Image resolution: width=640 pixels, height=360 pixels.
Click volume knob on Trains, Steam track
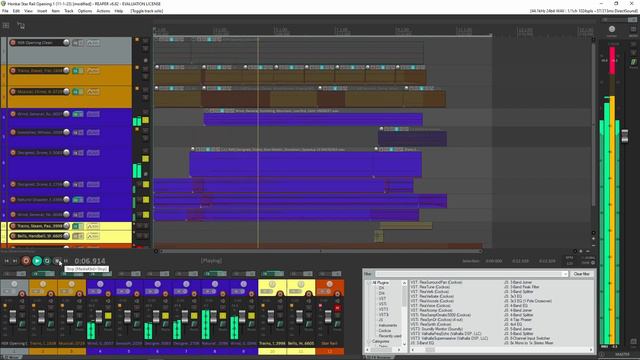[66, 226]
